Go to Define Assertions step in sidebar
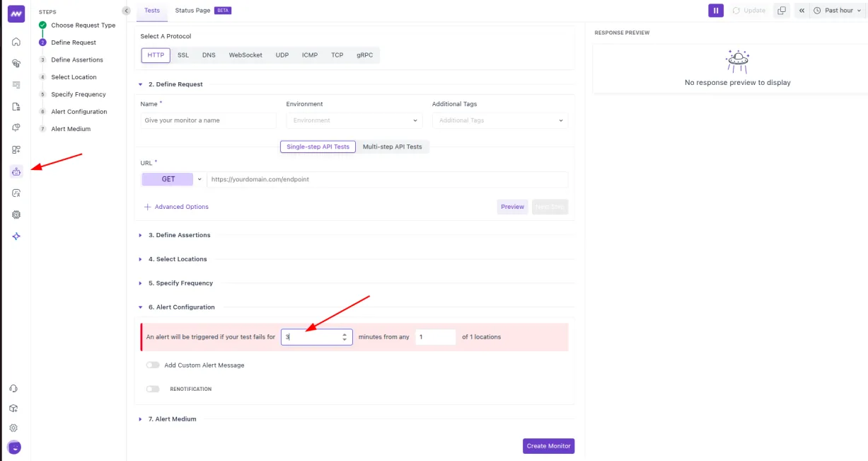This screenshot has height=461, width=868. (77, 60)
